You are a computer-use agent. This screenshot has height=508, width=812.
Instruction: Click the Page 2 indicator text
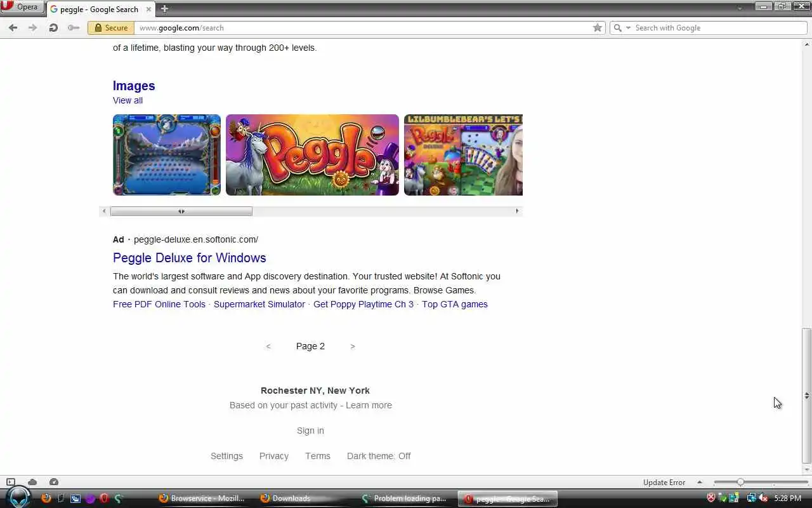(310, 346)
